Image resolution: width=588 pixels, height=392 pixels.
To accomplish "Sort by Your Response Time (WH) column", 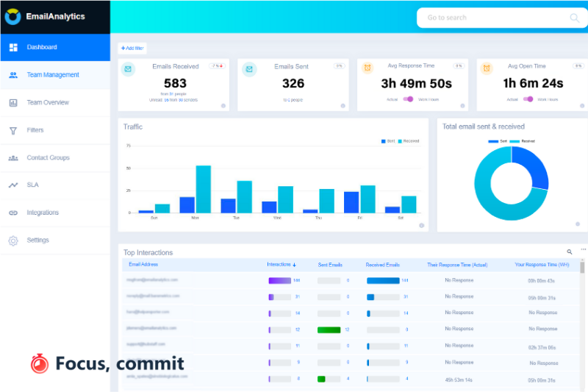I will (x=542, y=265).
